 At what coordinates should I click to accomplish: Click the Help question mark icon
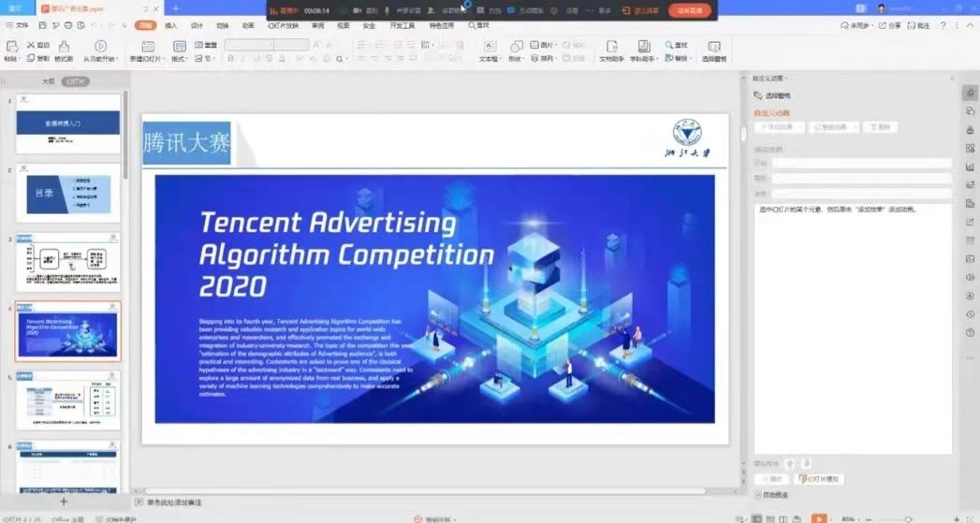943,25
